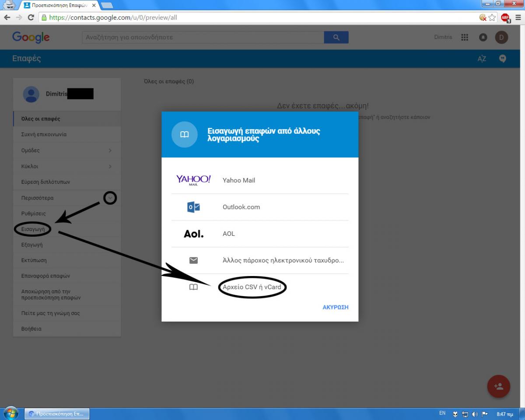Click the Chrome taskbar window button

tap(57, 413)
